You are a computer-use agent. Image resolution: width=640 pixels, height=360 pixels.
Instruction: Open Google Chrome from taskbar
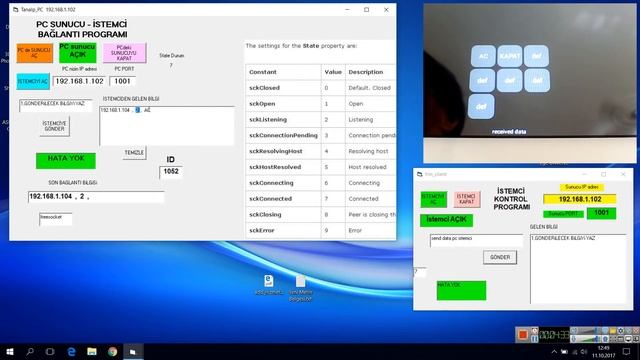[112, 352]
